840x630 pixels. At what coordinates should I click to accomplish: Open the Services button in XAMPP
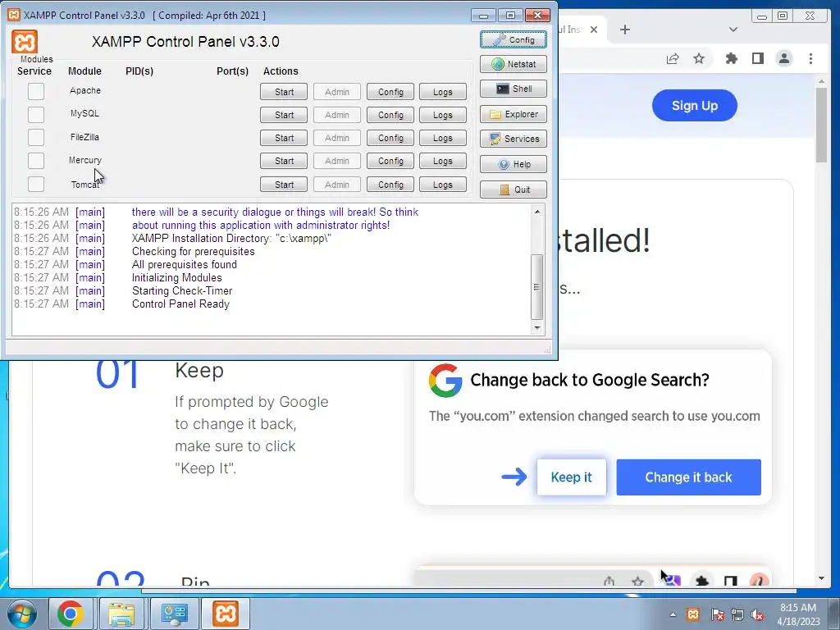tap(514, 139)
